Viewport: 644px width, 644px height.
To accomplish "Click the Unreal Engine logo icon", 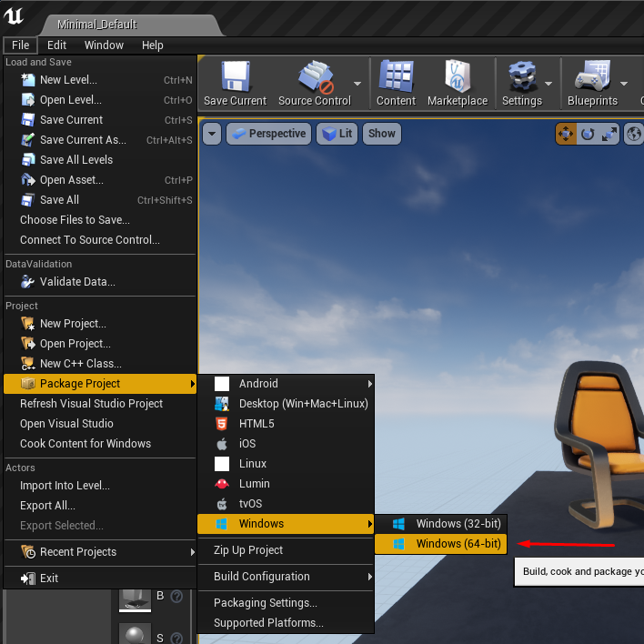I will click(x=14, y=16).
